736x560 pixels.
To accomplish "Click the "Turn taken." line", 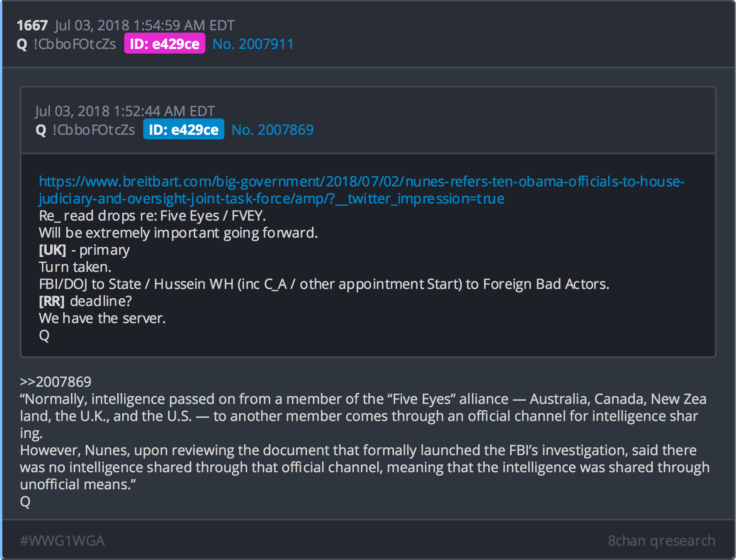I will 75,267.
